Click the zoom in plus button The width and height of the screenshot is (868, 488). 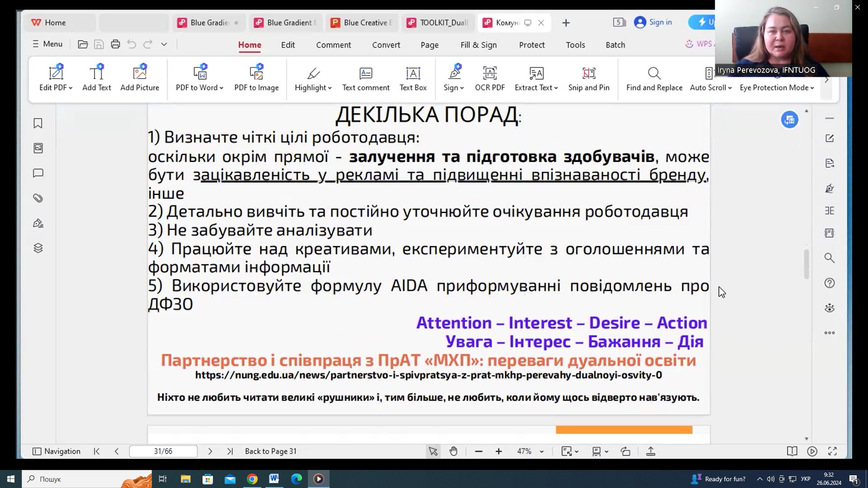pyautogui.click(x=499, y=451)
